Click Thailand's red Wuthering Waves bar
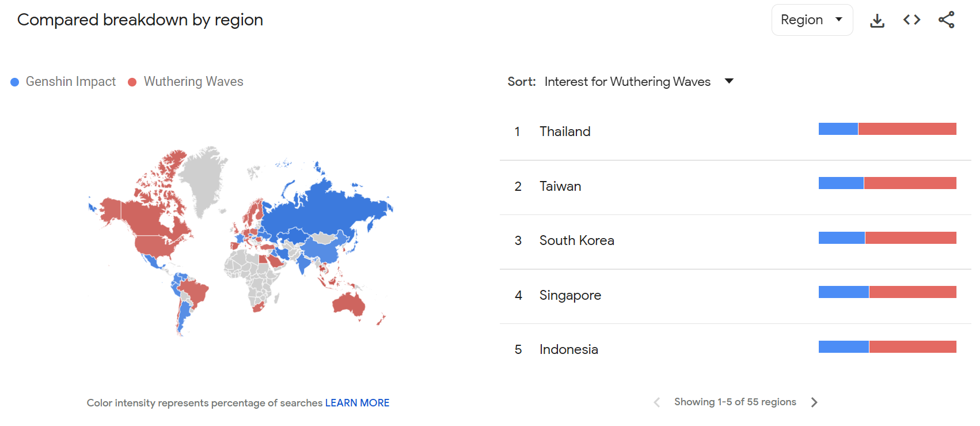980x426 pixels. coord(907,129)
